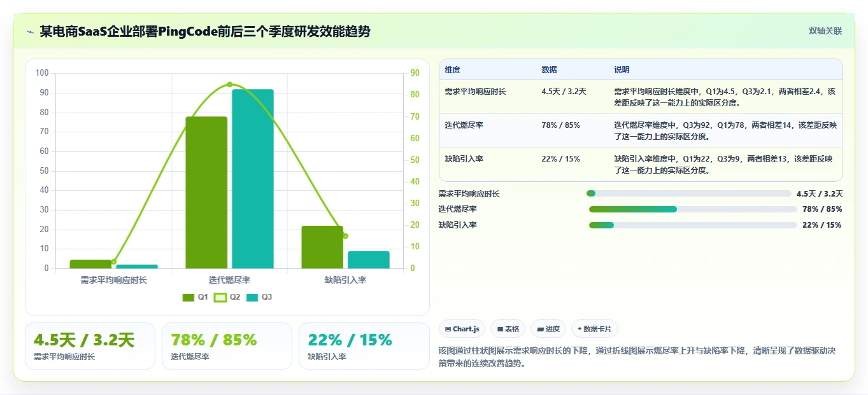Toggle the Q2 line series in the legend
The image size is (868, 395).
227,297
